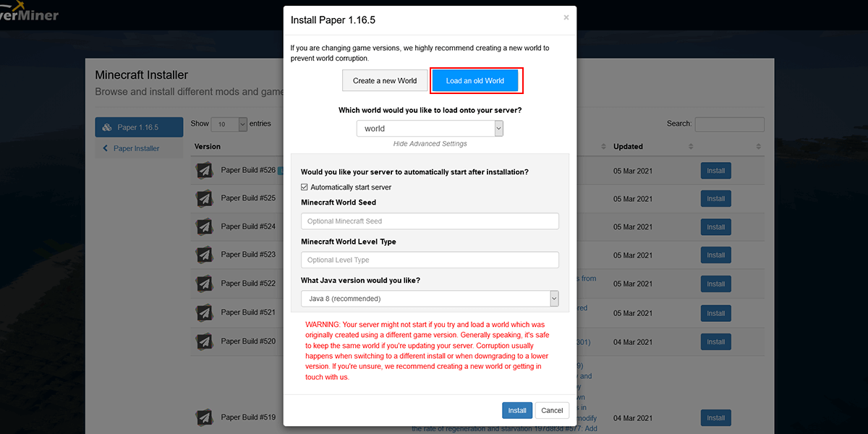
Task: Install Paper Build #519 from the table
Action: pyautogui.click(x=716, y=418)
